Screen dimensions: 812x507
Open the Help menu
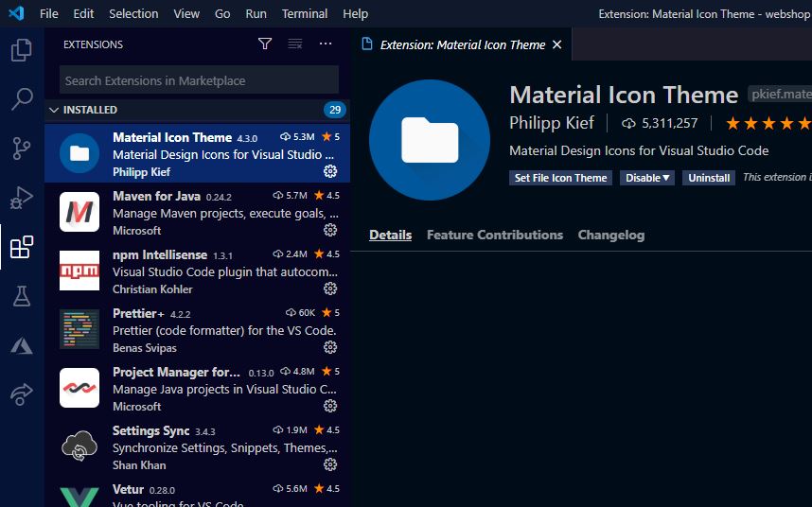[355, 13]
